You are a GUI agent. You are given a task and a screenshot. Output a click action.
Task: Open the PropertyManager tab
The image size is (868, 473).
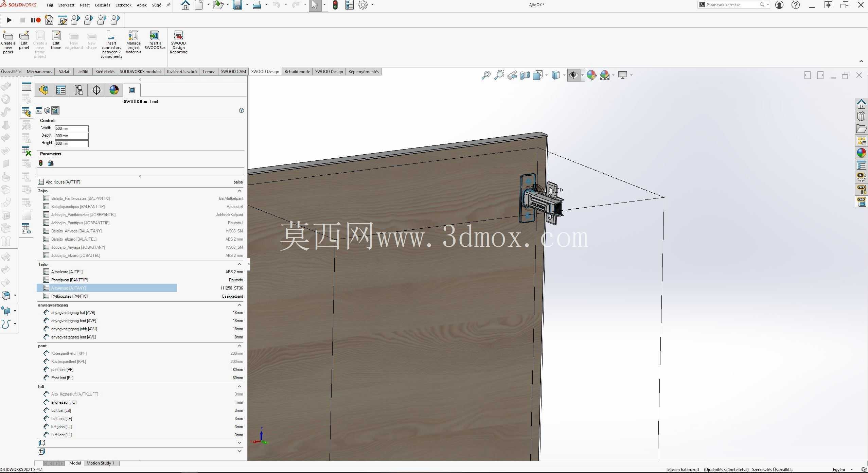tap(61, 90)
